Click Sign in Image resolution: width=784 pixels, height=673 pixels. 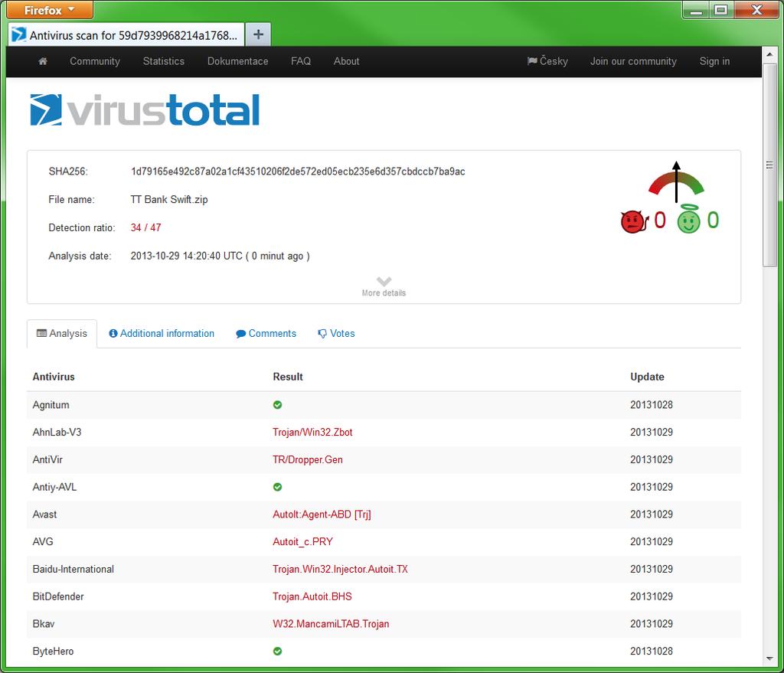[x=714, y=61]
